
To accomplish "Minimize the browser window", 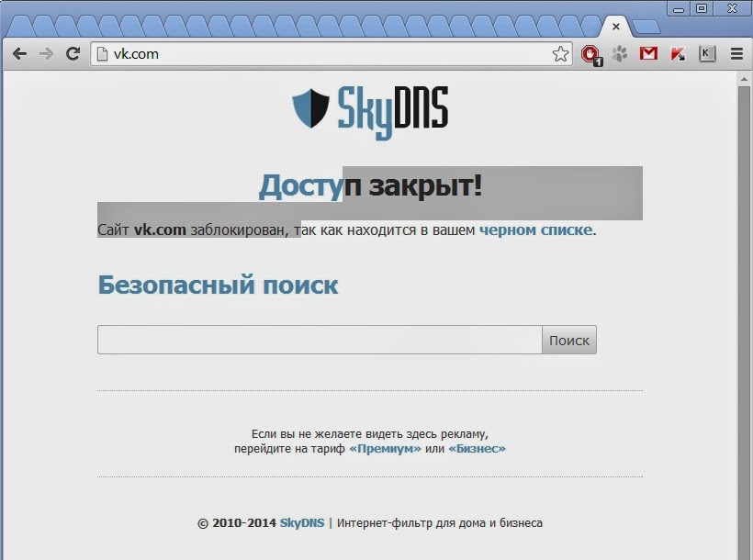I will [678, 9].
